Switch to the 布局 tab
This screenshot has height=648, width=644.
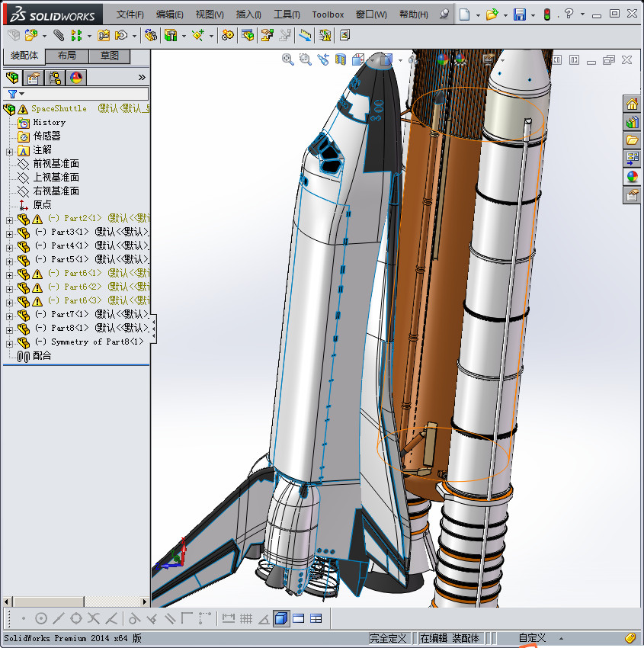[66, 56]
